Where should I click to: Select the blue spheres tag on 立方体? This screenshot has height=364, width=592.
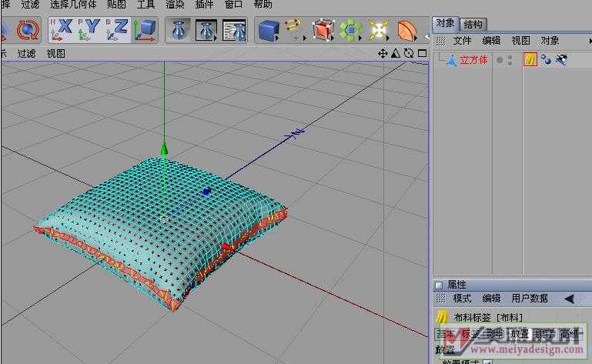pos(546,60)
